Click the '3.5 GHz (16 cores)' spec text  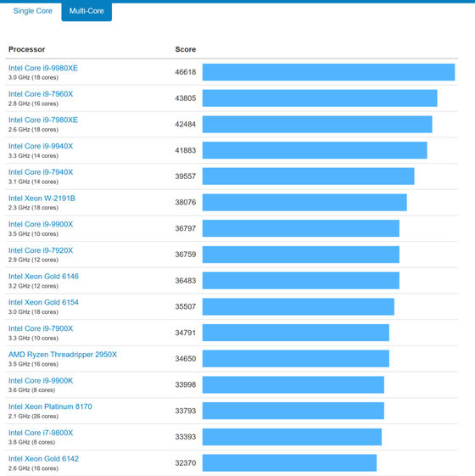(x=33, y=364)
